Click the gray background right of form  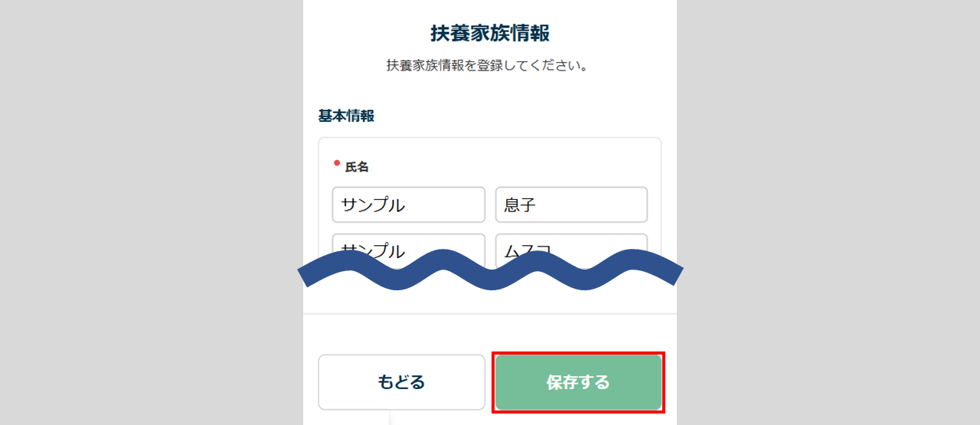click(827, 214)
